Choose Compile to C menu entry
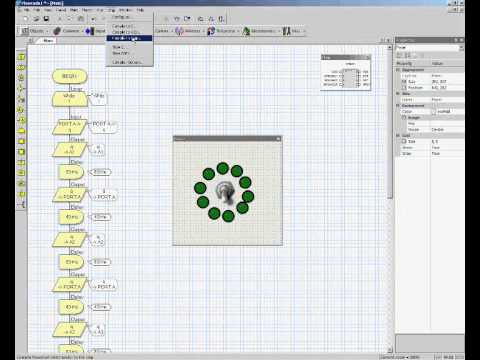Image resolution: width=480 pixels, height=360 pixels. [129, 26]
